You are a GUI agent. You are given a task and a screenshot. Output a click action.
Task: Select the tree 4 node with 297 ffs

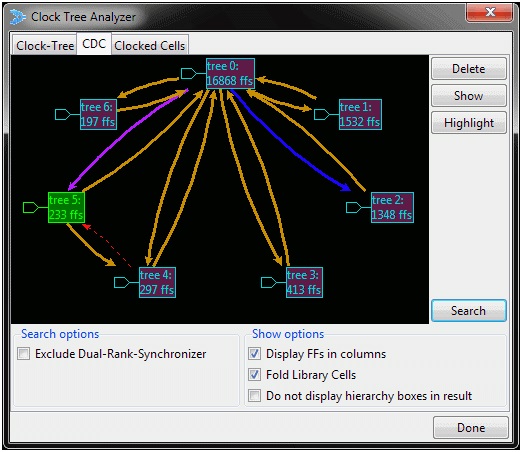click(x=157, y=282)
